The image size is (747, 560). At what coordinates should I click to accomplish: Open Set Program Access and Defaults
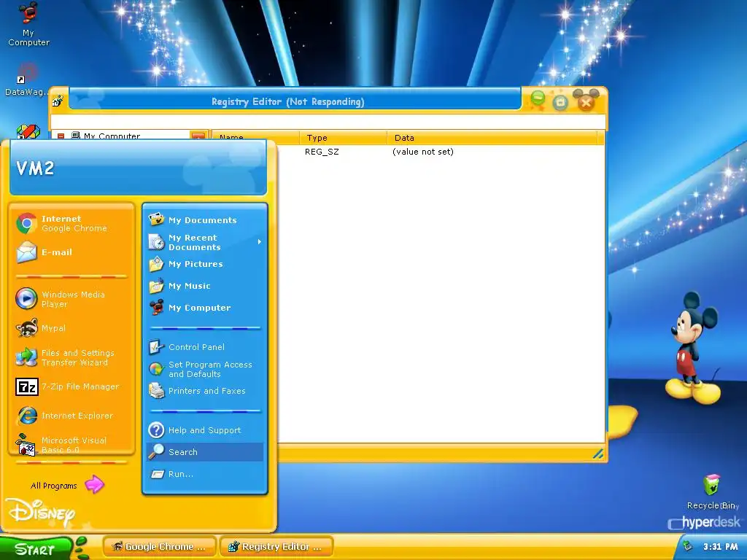205,369
